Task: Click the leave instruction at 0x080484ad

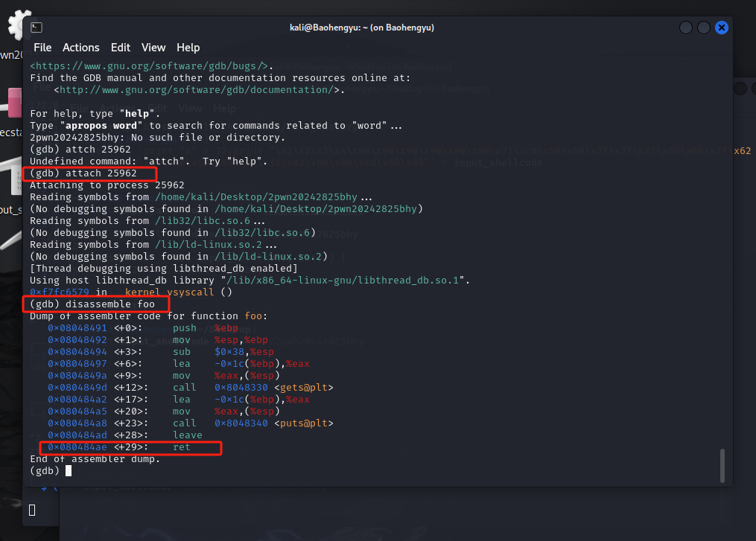Action: [125, 435]
